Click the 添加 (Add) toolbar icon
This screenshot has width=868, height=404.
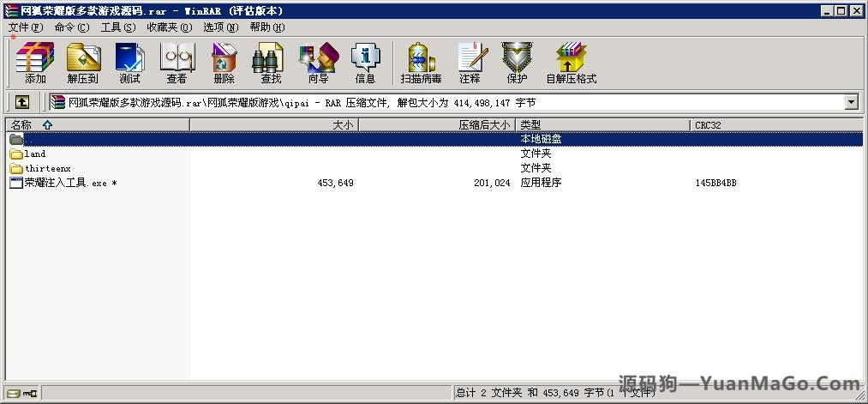click(35, 63)
